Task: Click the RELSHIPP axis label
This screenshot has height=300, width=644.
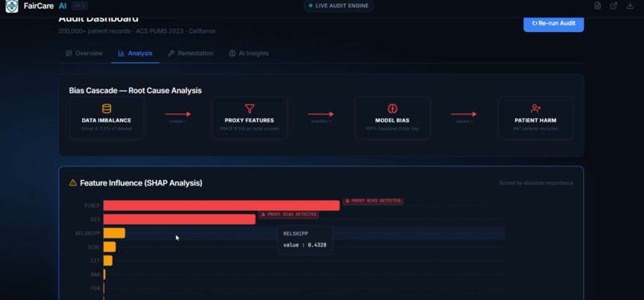Action: coord(87,234)
